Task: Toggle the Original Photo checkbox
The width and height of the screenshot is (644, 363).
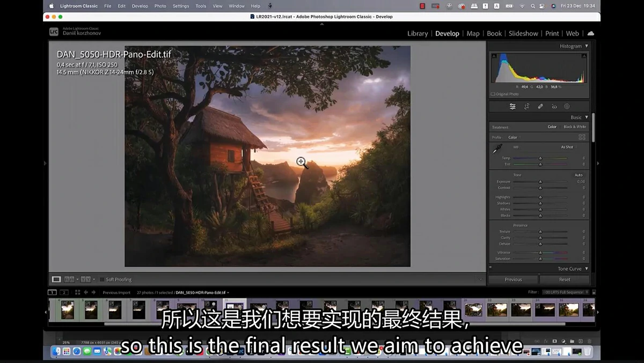Action: 493,94
